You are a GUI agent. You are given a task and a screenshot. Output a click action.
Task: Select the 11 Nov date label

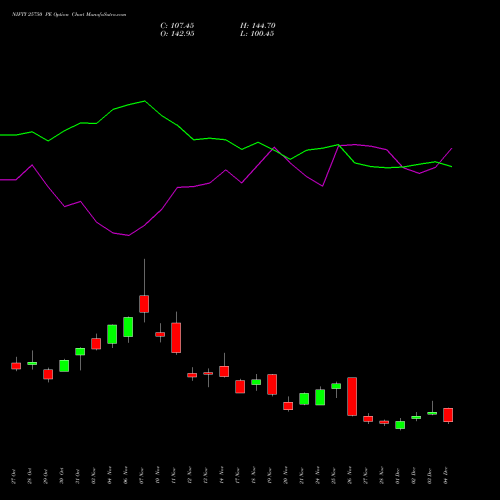tap(173, 476)
